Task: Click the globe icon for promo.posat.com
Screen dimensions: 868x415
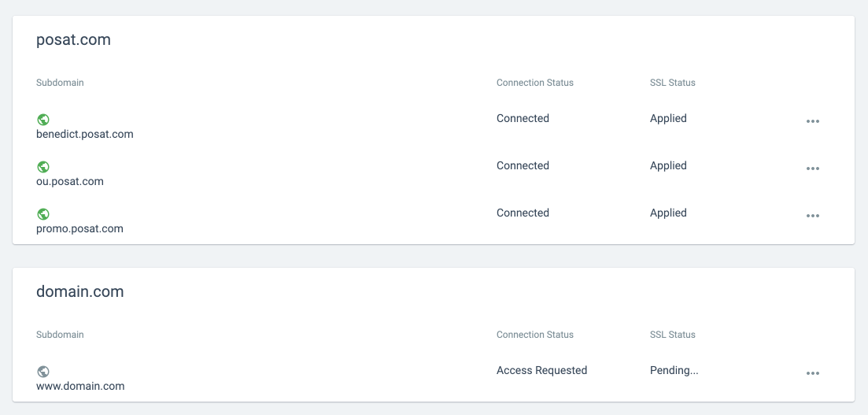Action: pyautogui.click(x=43, y=214)
